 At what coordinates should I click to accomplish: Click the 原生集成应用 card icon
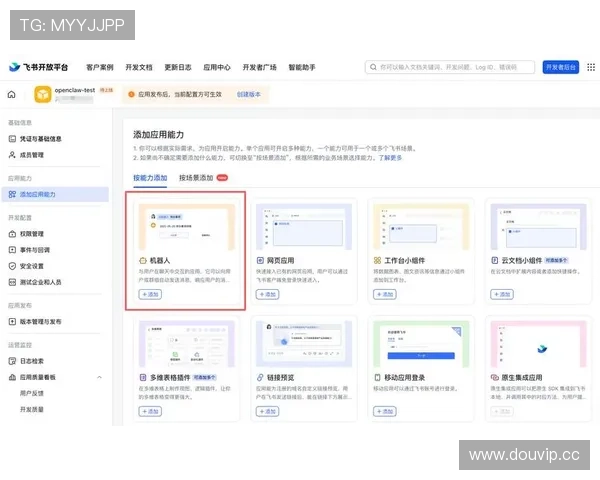(x=495, y=378)
